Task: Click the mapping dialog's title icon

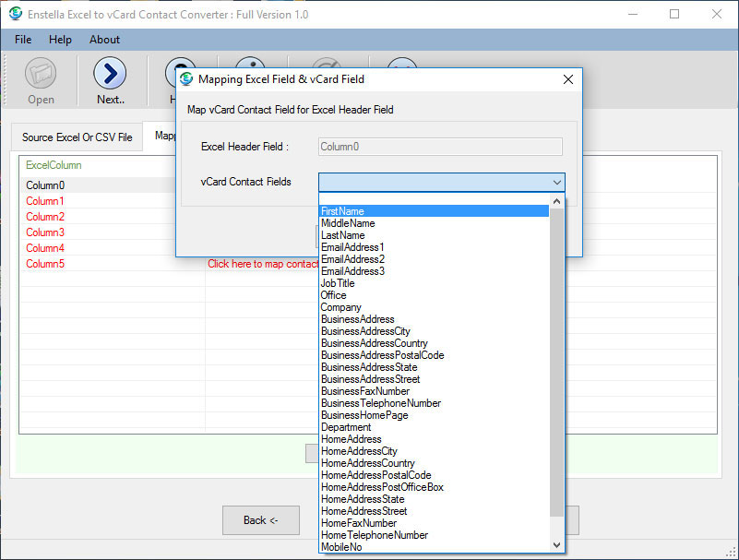Action: 187,79
